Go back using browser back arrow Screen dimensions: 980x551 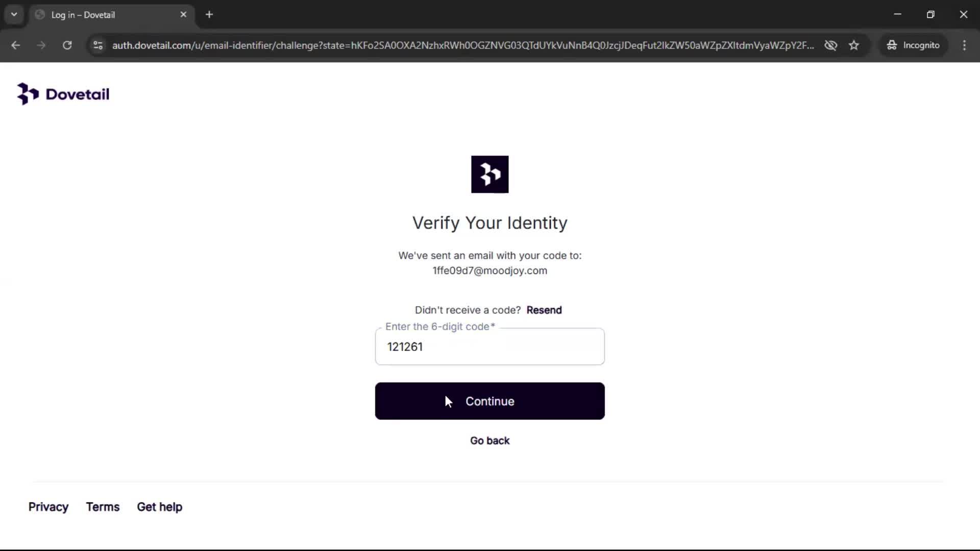(x=16, y=45)
